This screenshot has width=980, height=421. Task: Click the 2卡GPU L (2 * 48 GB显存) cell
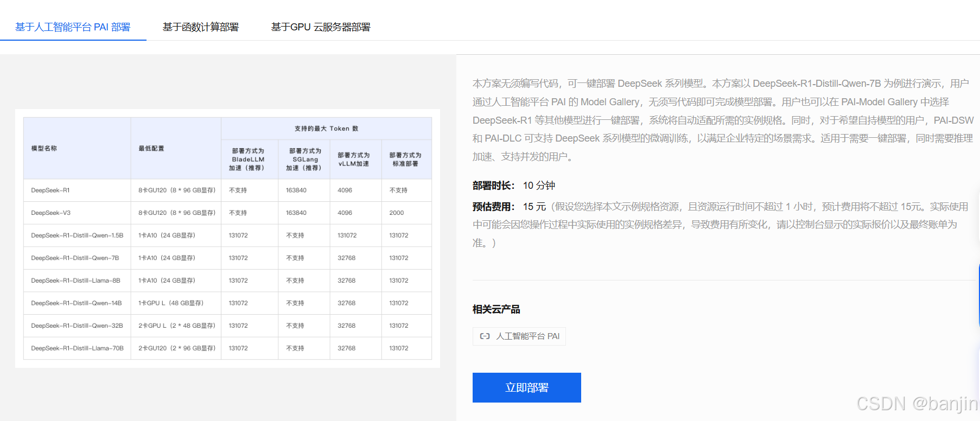tap(177, 326)
